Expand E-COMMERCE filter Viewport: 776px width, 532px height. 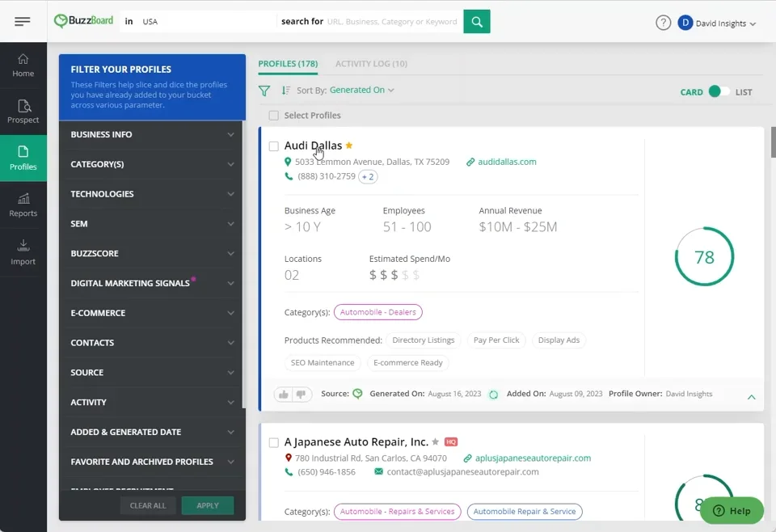(x=152, y=313)
